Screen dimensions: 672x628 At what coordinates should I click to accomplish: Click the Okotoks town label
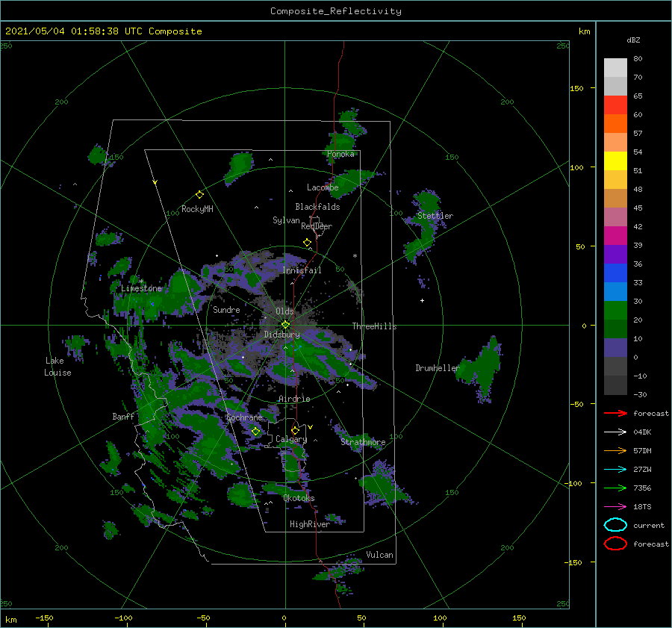(x=299, y=497)
